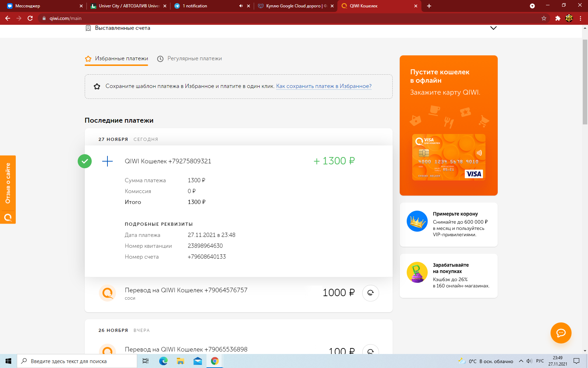This screenshot has width=588, height=368.
Task: Click the blue plus icon of the 1300 ₽ payment
Action: 107,161
